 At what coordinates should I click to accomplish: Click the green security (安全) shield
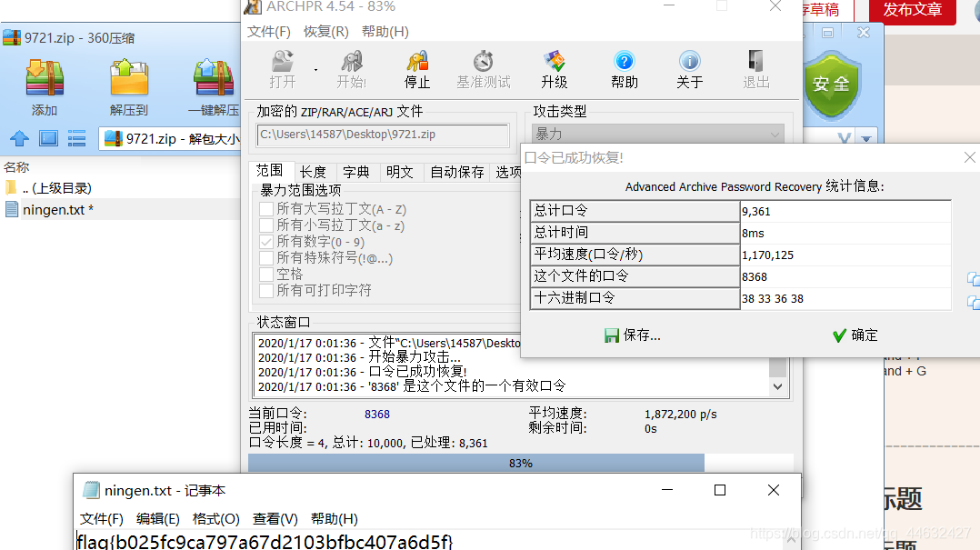click(x=831, y=85)
